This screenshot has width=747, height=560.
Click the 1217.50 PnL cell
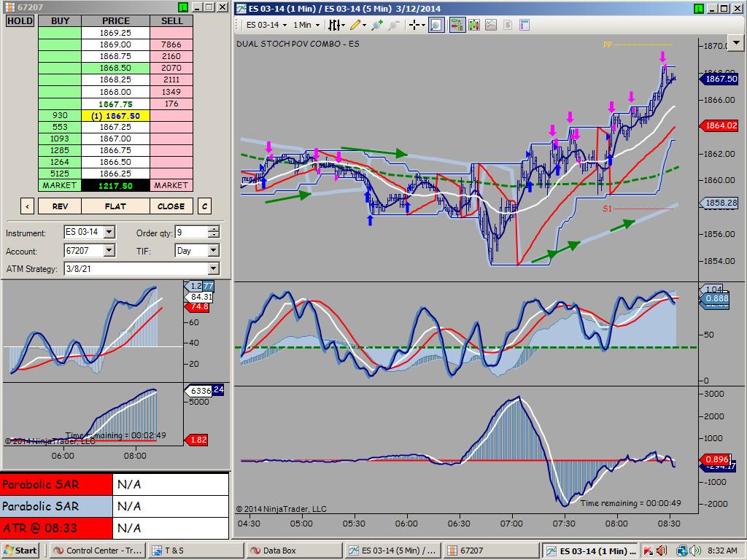tap(115, 185)
